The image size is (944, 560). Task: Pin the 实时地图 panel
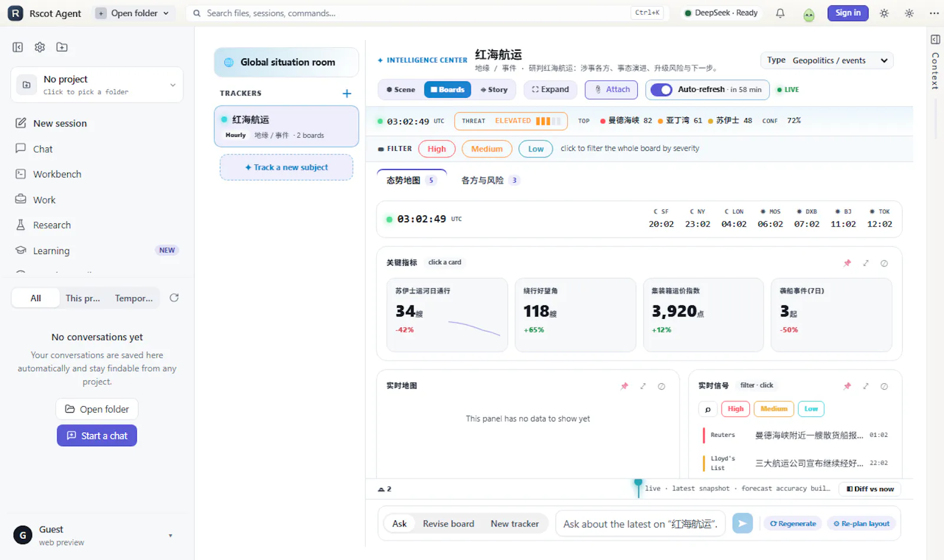(x=624, y=386)
